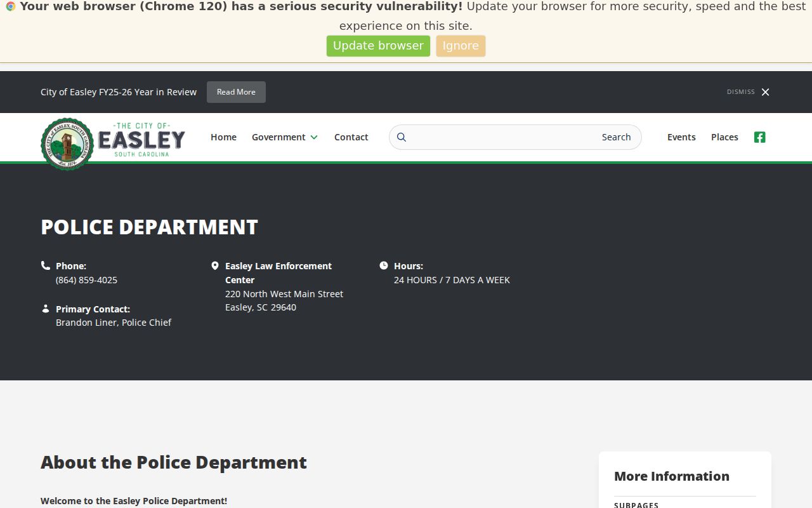Click phone number (864) 859-4025
Image resolution: width=812 pixels, height=508 pixels.
pyautogui.click(x=86, y=280)
